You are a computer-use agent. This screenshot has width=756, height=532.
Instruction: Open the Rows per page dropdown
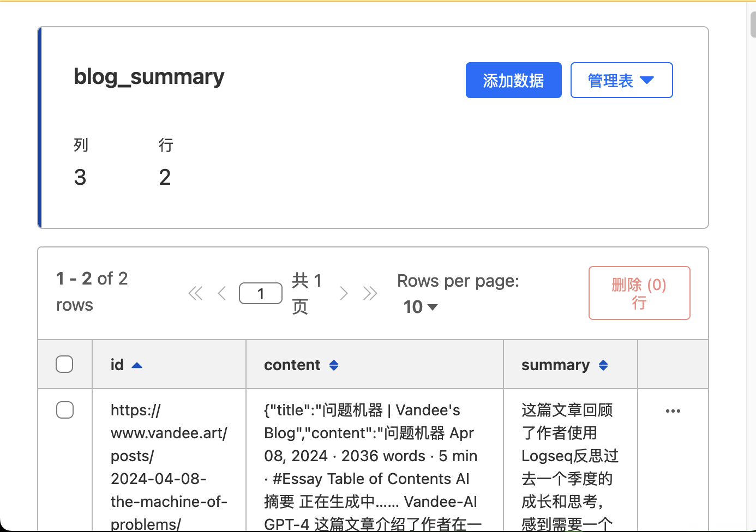[x=421, y=307]
